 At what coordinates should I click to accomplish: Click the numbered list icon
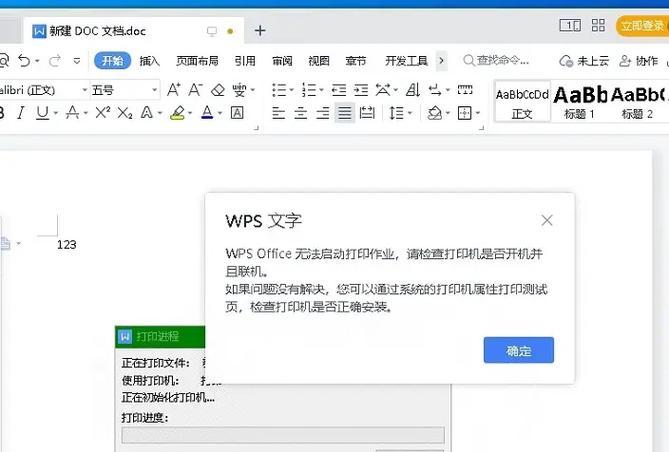click(x=309, y=90)
